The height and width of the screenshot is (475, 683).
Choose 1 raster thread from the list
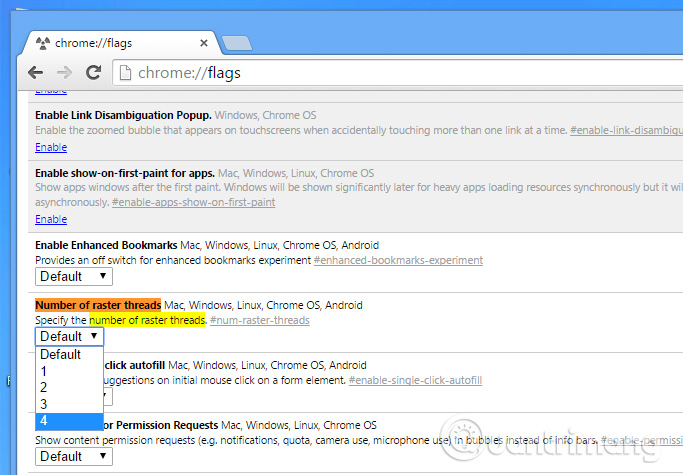tap(69, 371)
